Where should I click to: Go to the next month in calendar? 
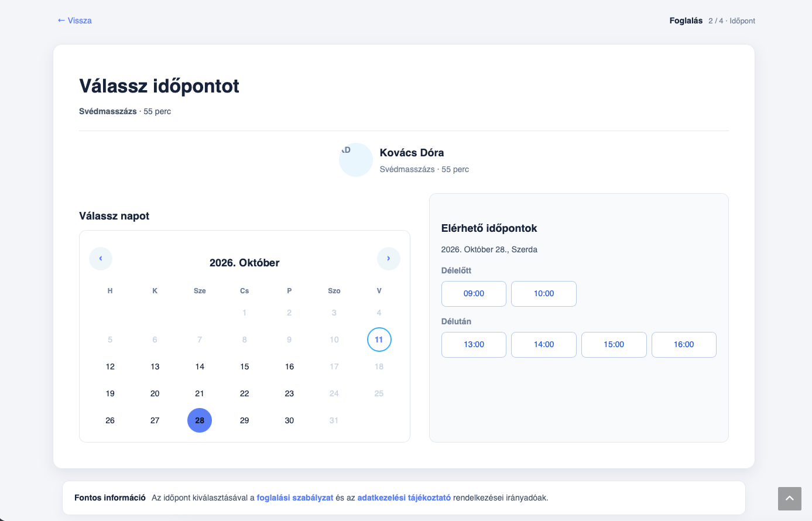click(x=389, y=259)
